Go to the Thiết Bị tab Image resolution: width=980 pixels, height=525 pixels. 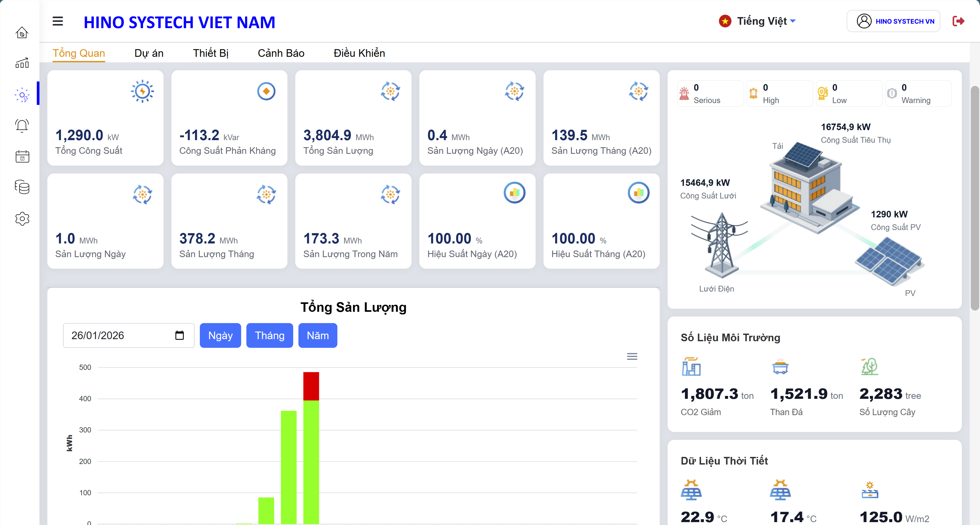[210, 53]
